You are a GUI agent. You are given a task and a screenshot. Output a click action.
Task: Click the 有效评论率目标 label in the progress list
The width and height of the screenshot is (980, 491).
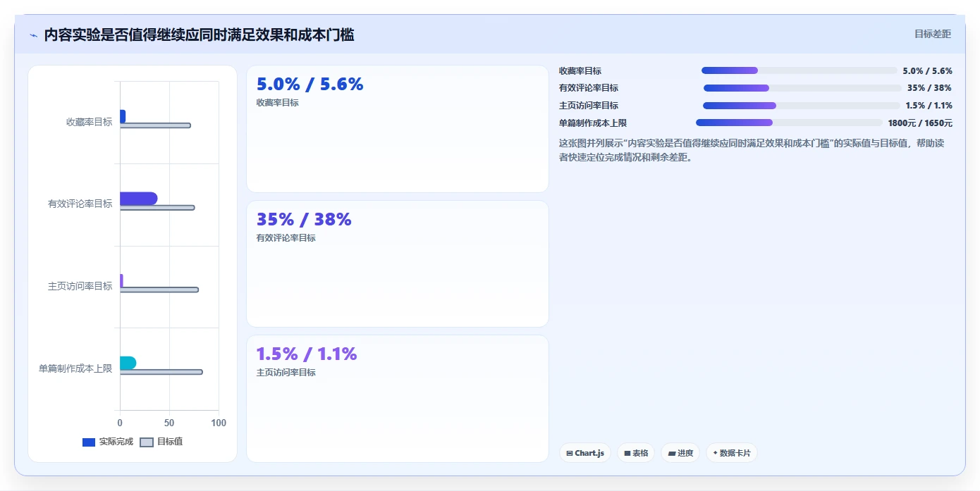(x=589, y=88)
